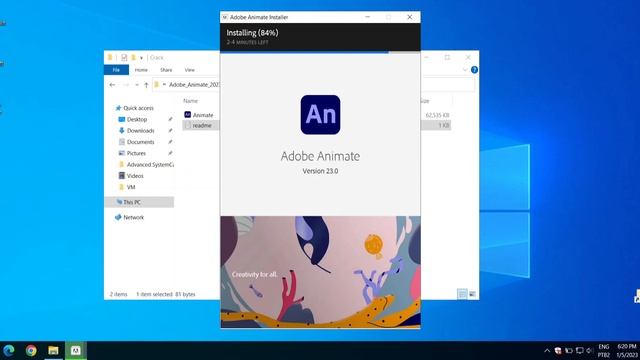Image resolution: width=640 pixels, height=360 pixels.
Task: Switch to details view layout icon
Action: (462, 294)
